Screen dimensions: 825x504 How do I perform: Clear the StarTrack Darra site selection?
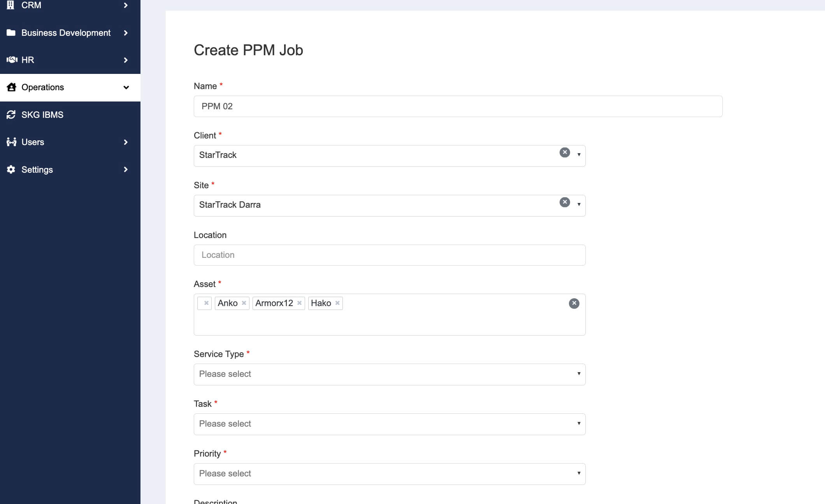565,202
